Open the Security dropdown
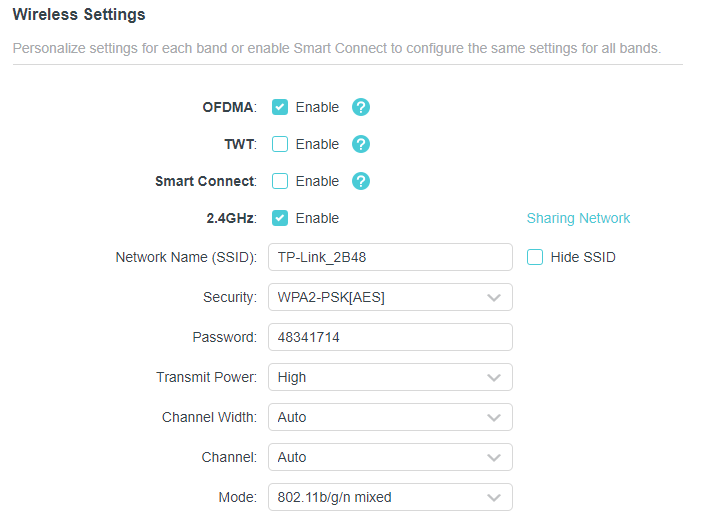Image resolution: width=727 pixels, height=527 pixels. (389, 297)
